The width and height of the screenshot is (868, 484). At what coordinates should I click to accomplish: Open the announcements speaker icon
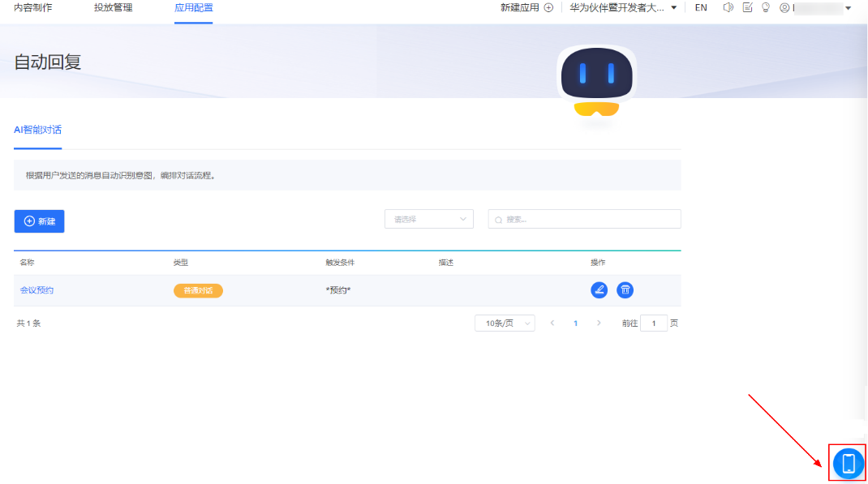click(728, 8)
